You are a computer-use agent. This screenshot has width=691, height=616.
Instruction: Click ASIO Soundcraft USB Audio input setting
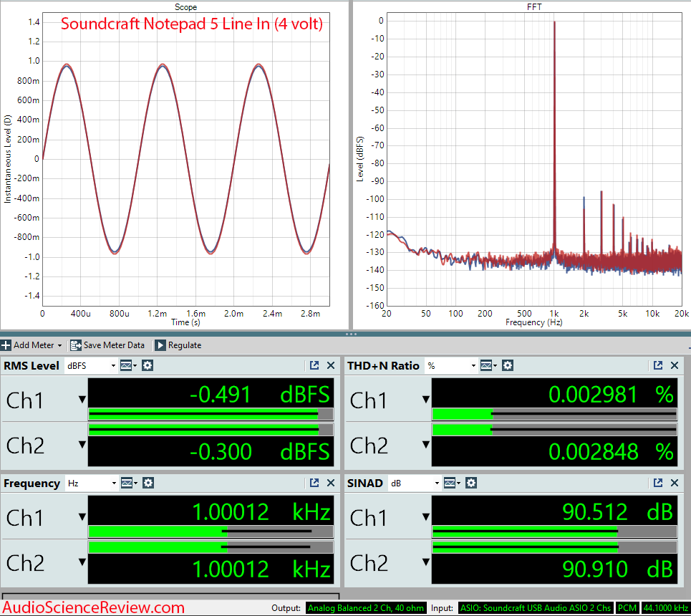pos(536,608)
